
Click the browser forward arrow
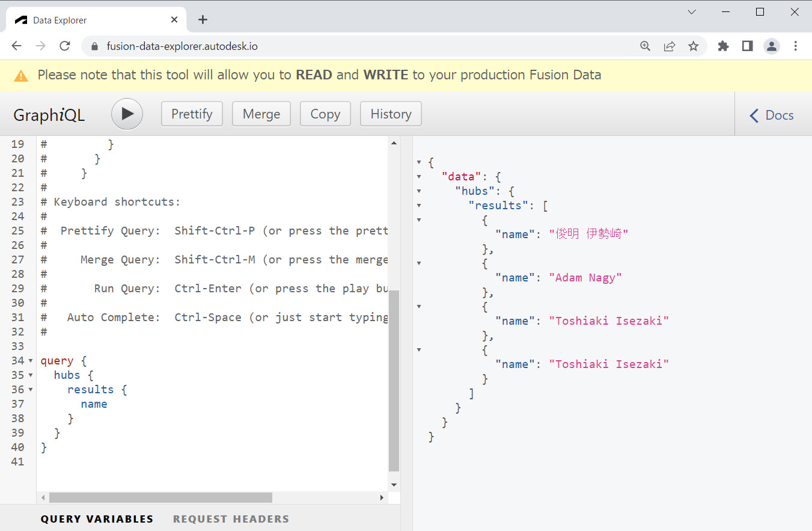(40, 46)
